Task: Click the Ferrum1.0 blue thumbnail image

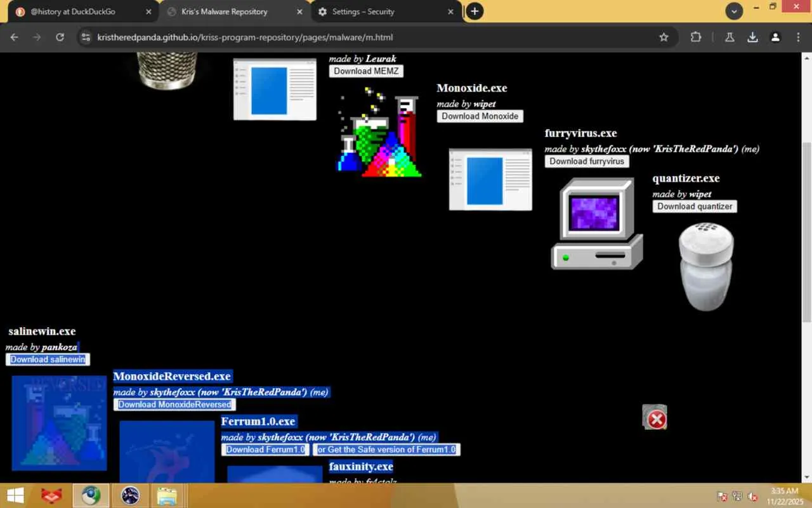Action: pos(167,451)
